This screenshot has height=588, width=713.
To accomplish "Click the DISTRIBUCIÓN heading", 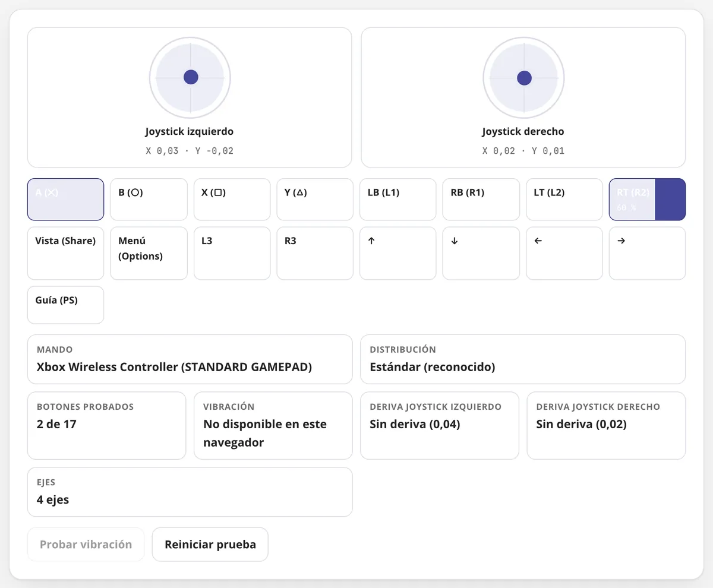I will [403, 350].
